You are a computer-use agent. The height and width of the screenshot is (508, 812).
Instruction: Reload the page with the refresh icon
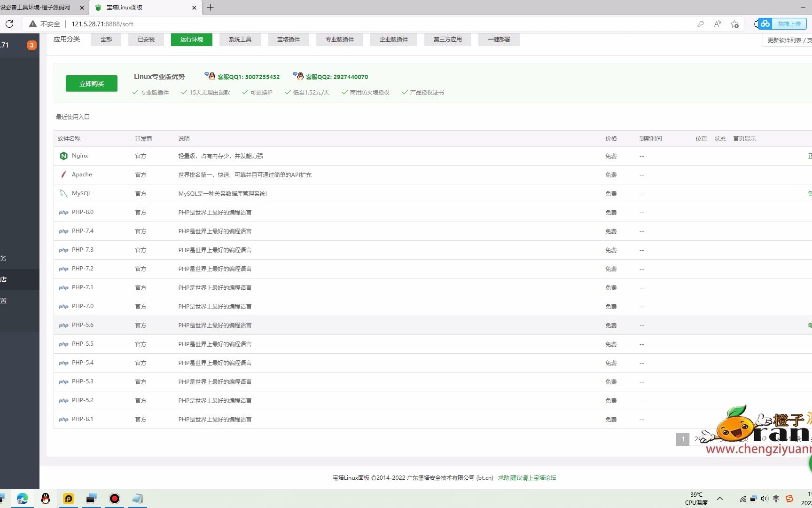coord(9,24)
